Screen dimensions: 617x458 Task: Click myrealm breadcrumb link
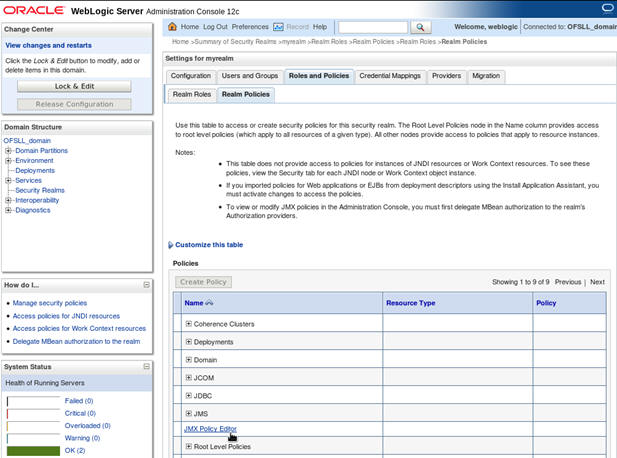pyautogui.click(x=294, y=42)
